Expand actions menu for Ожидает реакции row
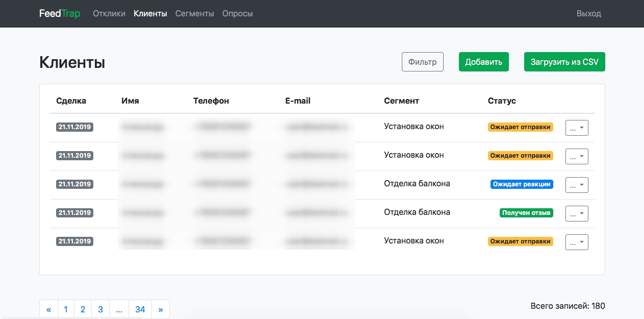 point(577,185)
